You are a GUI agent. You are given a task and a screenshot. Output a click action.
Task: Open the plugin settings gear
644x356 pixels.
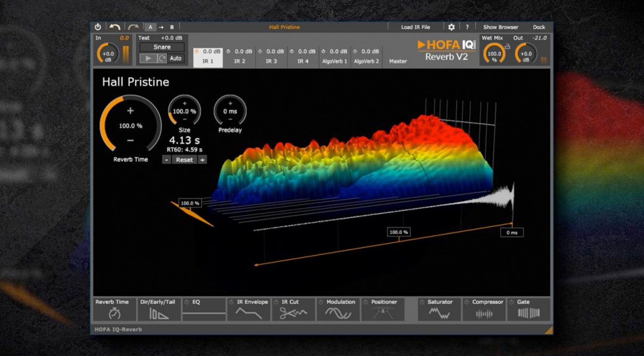(452, 26)
